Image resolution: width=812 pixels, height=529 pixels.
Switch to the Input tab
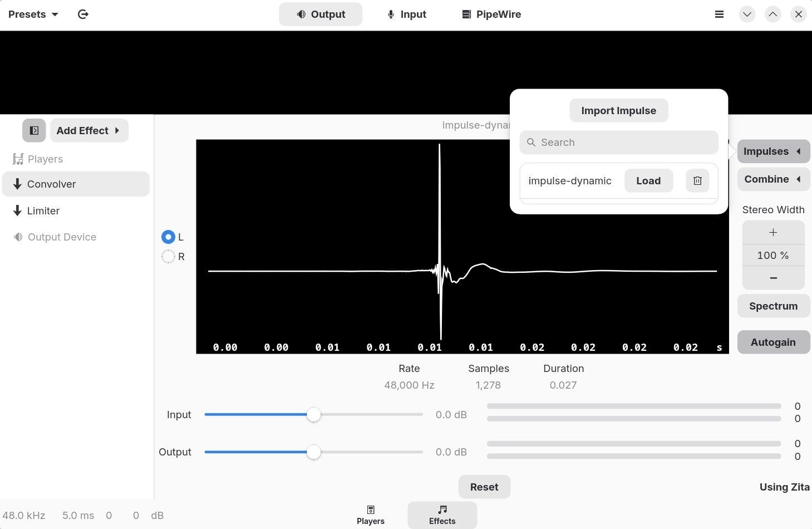click(407, 14)
